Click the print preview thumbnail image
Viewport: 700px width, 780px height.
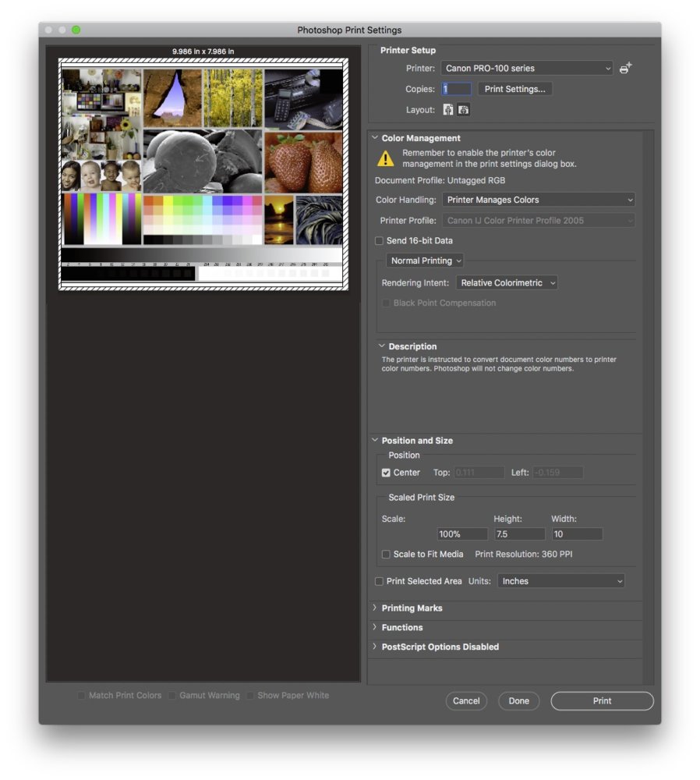[x=203, y=174]
